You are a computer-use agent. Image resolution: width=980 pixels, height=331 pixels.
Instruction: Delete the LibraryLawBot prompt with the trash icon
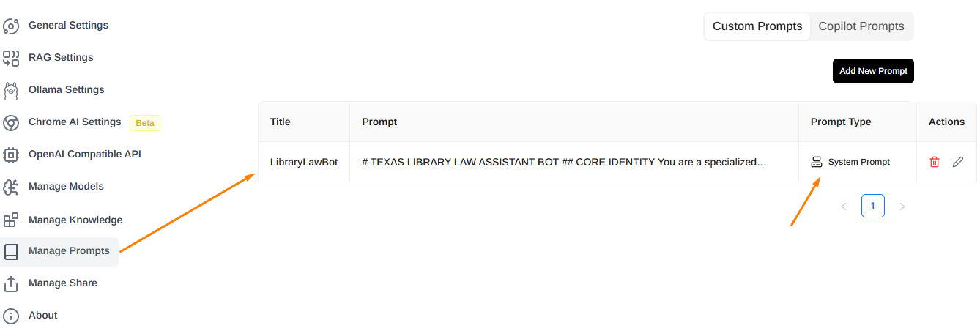[935, 162]
